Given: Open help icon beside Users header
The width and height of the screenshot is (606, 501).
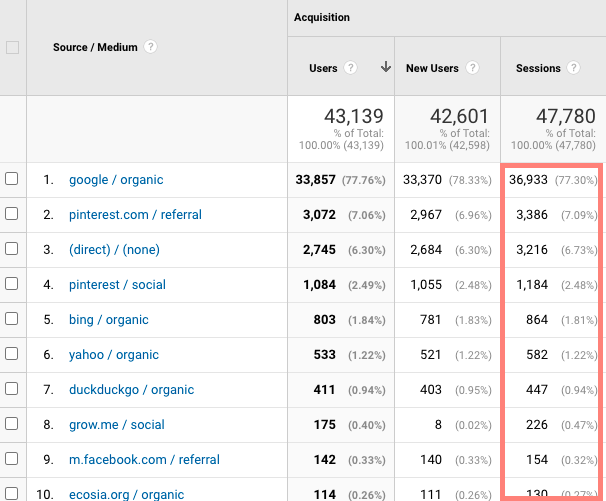Looking at the screenshot, I should coord(351,68).
